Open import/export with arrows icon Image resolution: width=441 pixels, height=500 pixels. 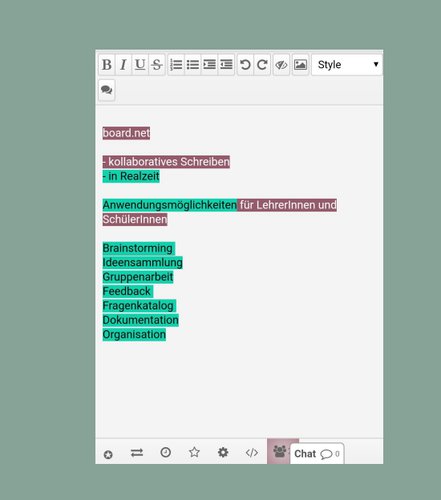[x=137, y=453]
